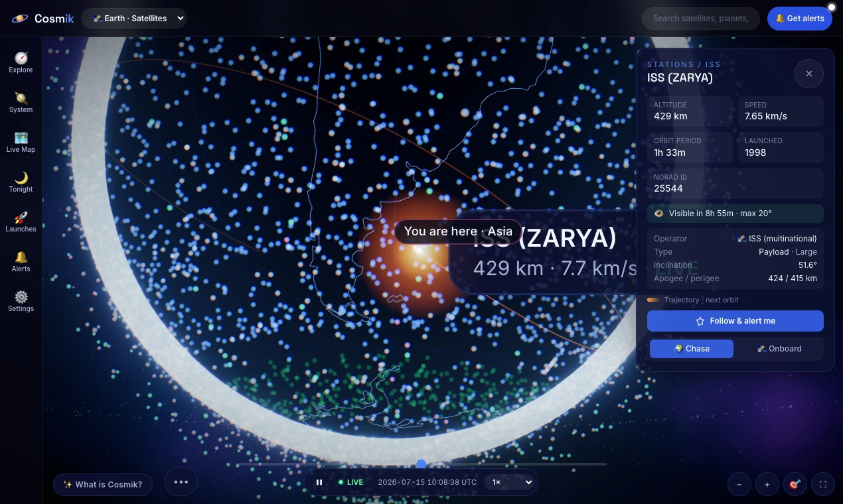Click the STATIONS / ISS breadcrumb
Screen dimensions: 843x504
pyautogui.click(x=684, y=64)
